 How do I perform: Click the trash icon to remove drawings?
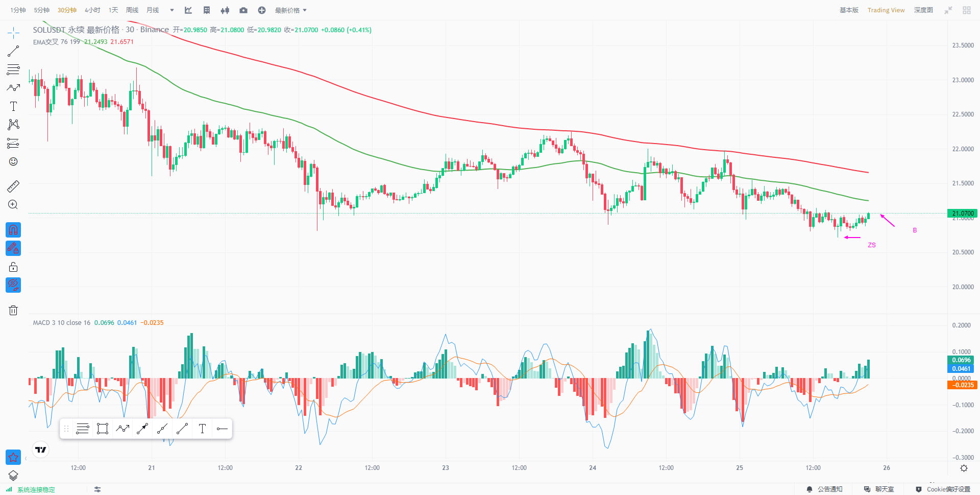pyautogui.click(x=13, y=310)
